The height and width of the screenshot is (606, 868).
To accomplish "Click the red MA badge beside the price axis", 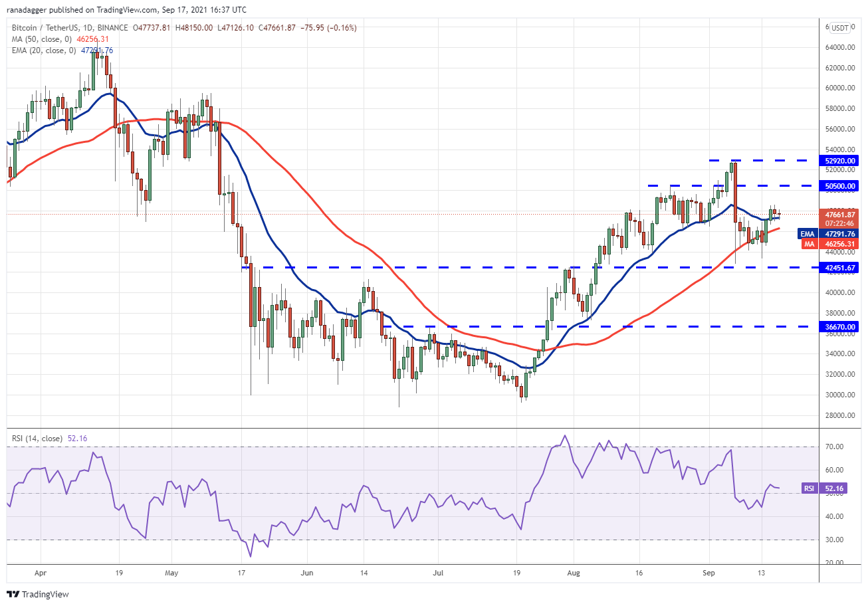I will [808, 245].
